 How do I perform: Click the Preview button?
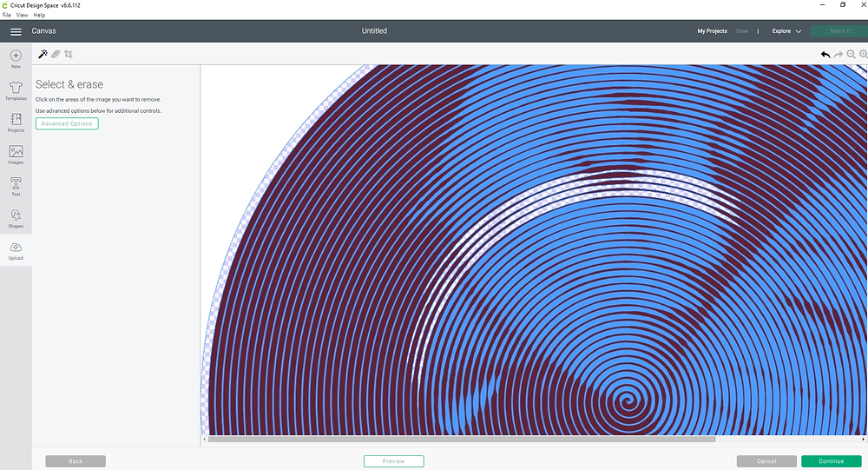[x=393, y=461]
